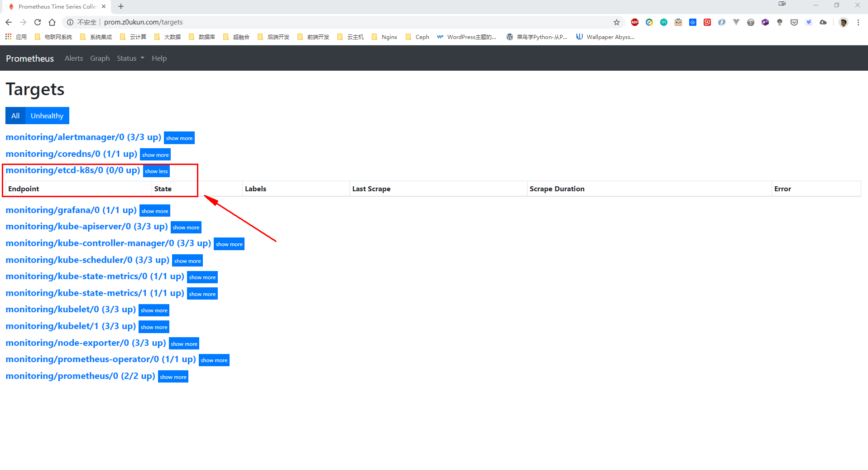Image resolution: width=868 pixels, height=470 pixels.
Task: Click monitoring/node-exporter/0 link
Action: click(x=86, y=343)
